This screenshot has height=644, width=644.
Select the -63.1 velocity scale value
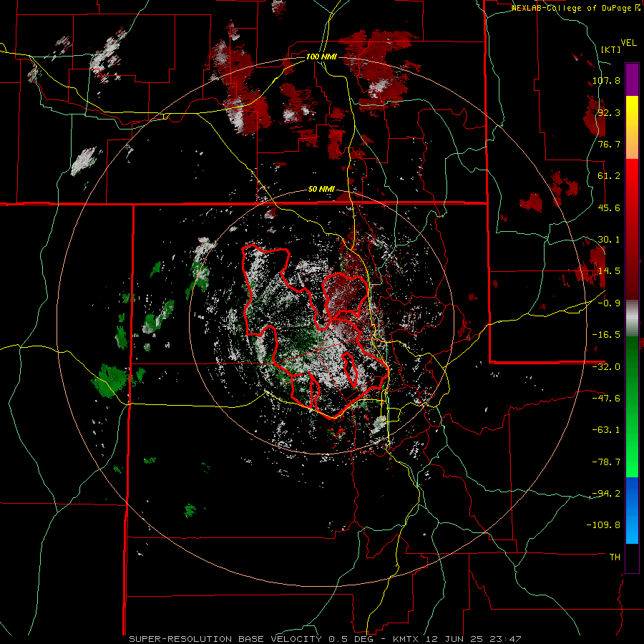pyautogui.click(x=606, y=430)
